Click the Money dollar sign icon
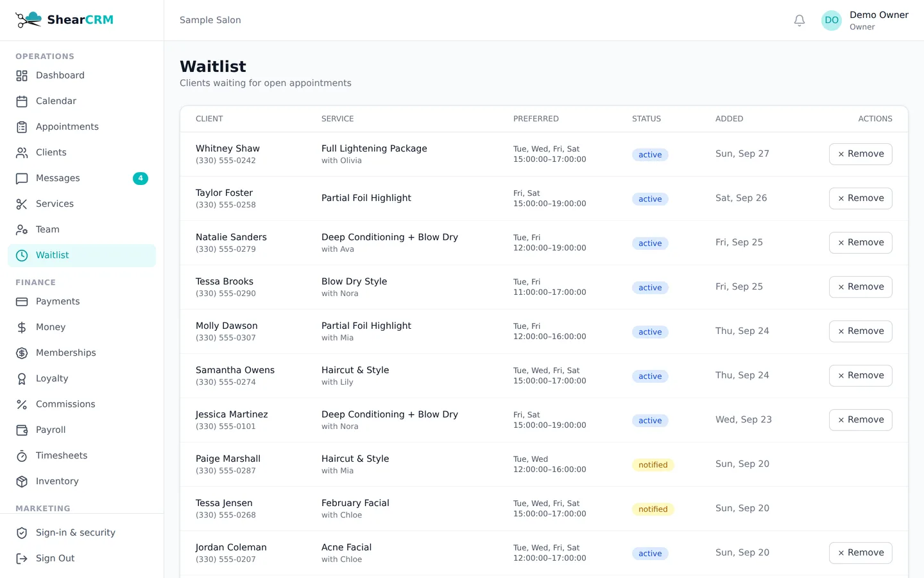Viewport: 924px width, 578px height. coord(22,328)
